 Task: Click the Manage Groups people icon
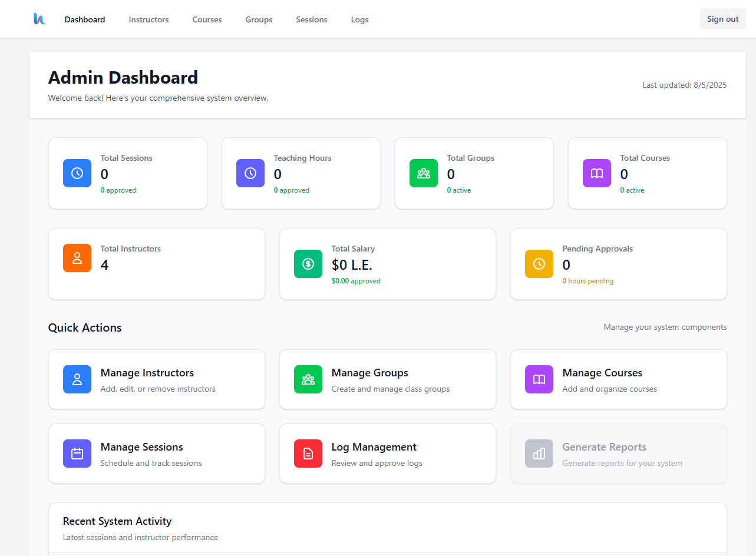pos(308,379)
